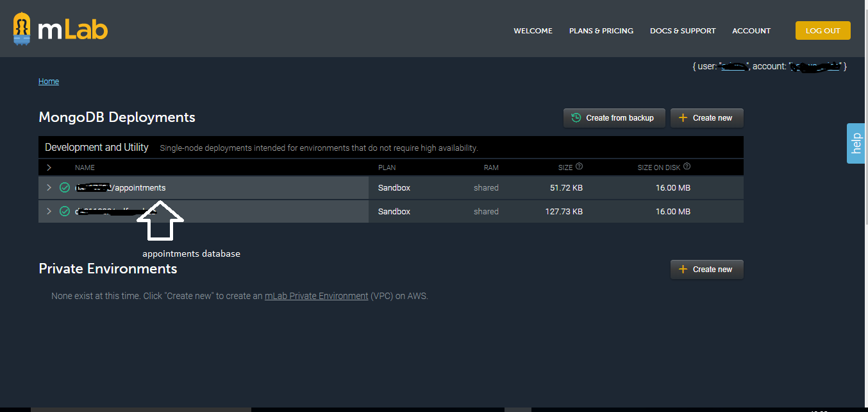Click the mLab logo icon

[x=22, y=29]
